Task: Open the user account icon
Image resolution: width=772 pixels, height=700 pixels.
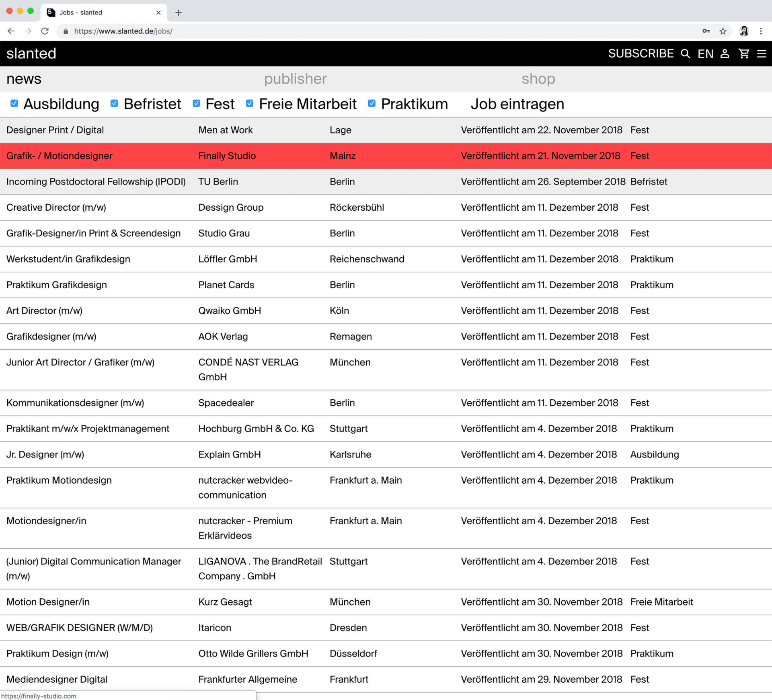Action: [x=725, y=53]
